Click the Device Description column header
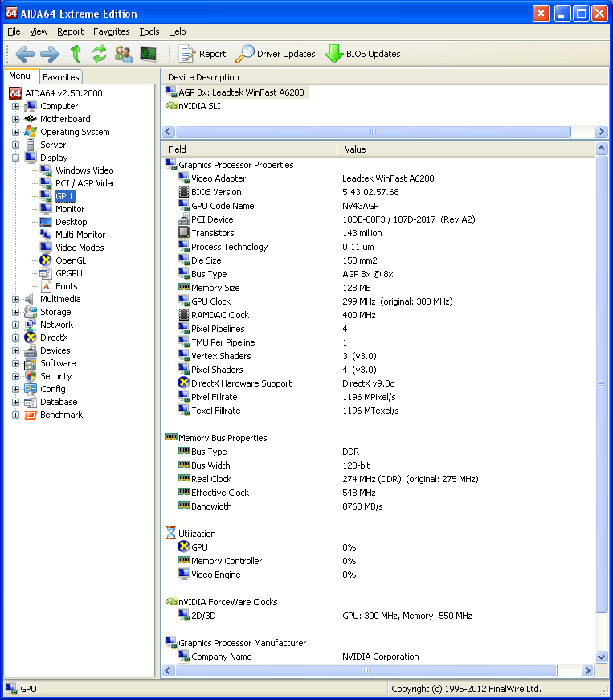 (x=385, y=77)
